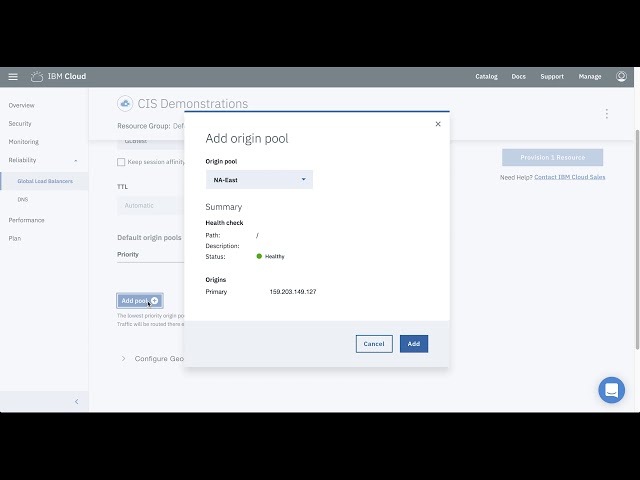Click Cancel in the dialog
Viewport: 640px width, 480px height.
pos(374,344)
